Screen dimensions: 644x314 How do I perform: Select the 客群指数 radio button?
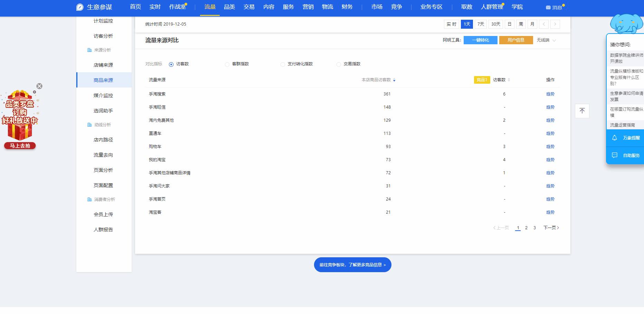click(227, 64)
